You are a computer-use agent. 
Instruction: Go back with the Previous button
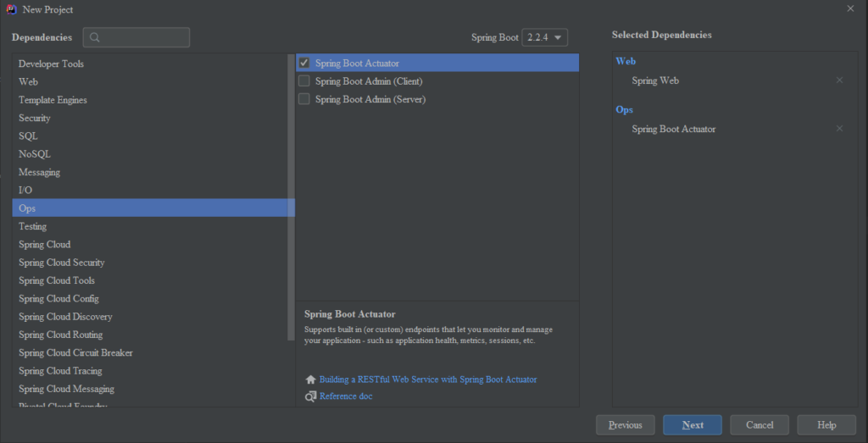pyautogui.click(x=625, y=424)
